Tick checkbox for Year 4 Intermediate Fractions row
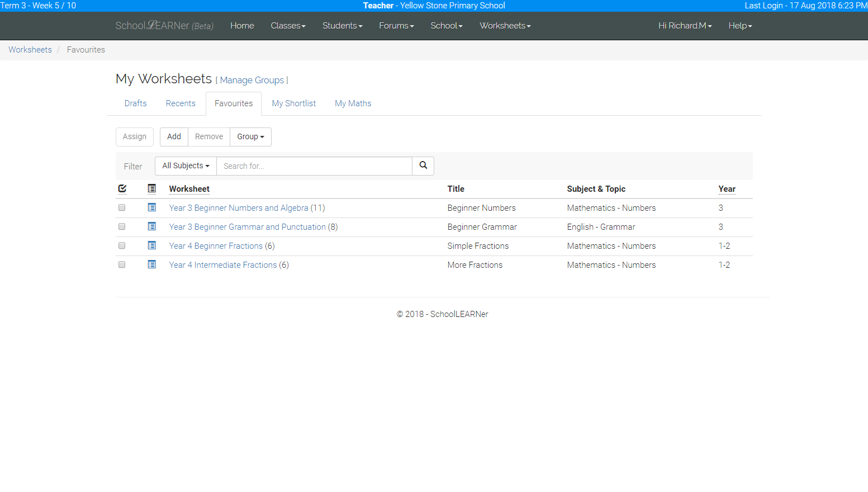Viewport: 868px width, 492px height. [x=122, y=264]
